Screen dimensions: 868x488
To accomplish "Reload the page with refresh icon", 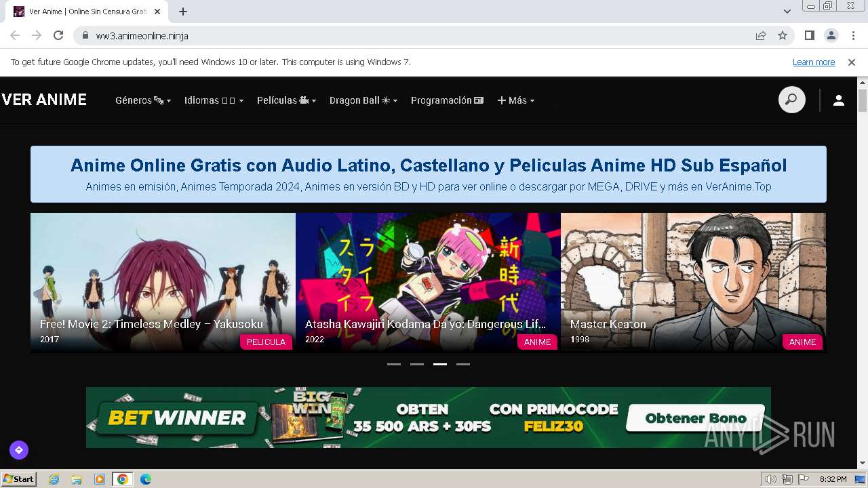I will click(x=58, y=35).
